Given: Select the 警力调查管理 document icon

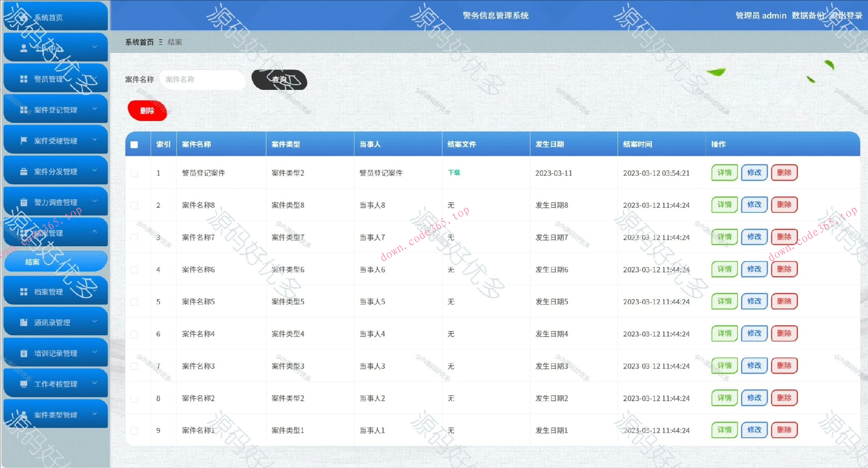Looking at the screenshot, I should 24,202.
